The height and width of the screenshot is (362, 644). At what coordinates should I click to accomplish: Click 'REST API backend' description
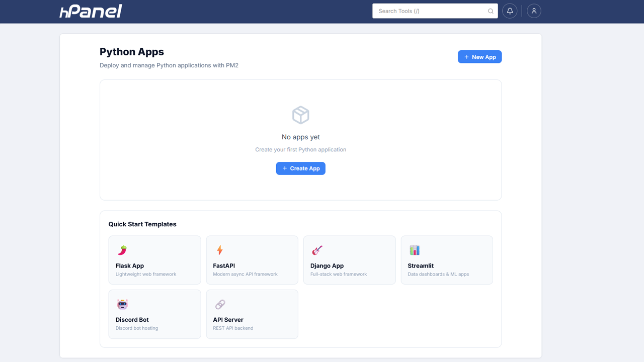pyautogui.click(x=233, y=328)
